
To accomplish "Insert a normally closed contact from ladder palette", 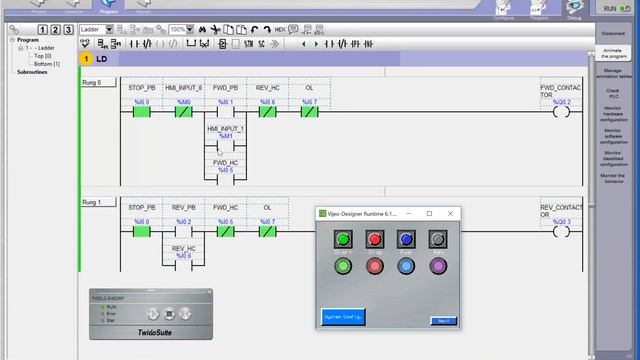I will [x=147, y=44].
